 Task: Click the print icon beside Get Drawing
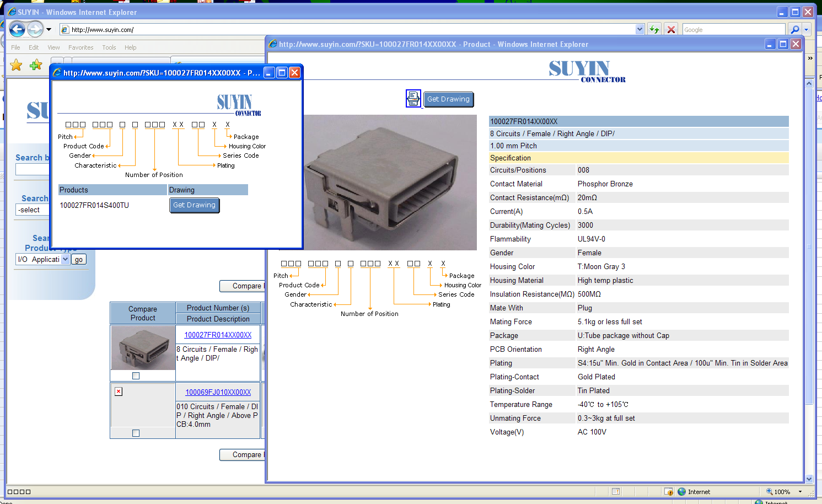coord(413,99)
